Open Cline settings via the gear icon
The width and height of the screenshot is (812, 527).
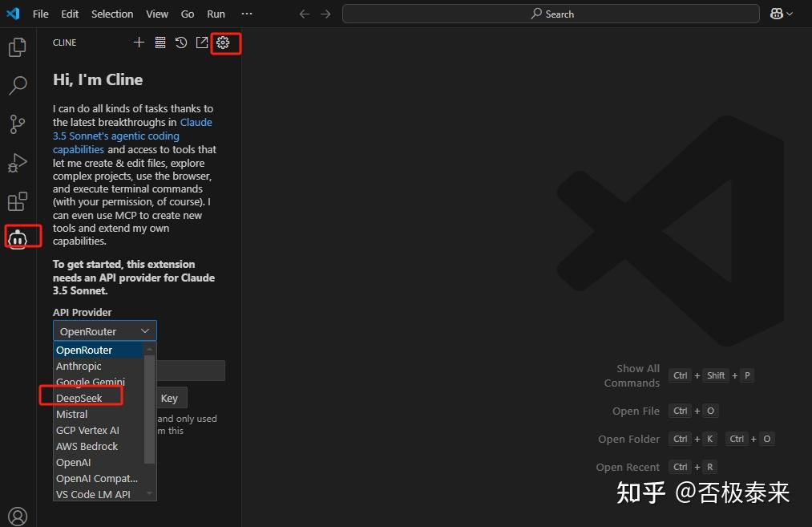[x=225, y=43]
